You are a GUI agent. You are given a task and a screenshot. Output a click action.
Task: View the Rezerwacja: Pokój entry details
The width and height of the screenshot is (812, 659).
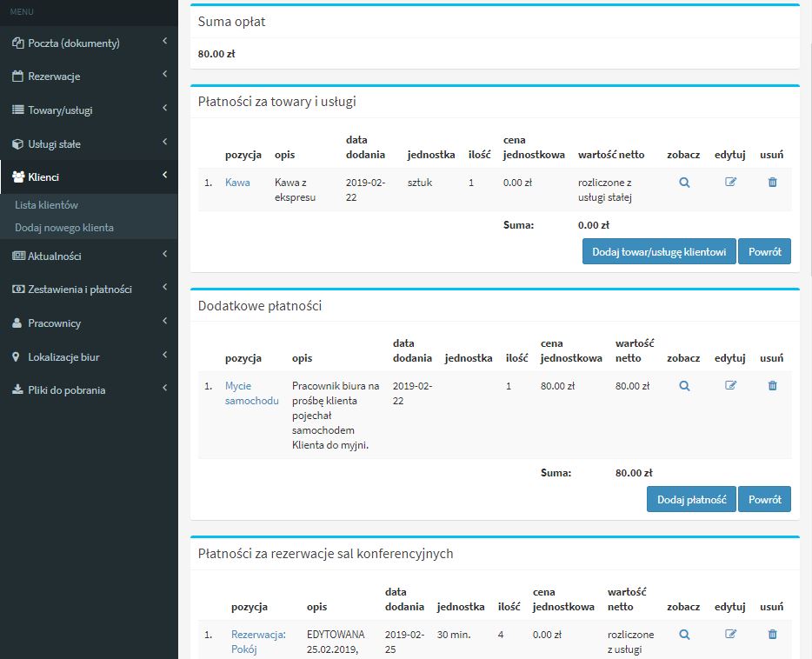coord(684,634)
